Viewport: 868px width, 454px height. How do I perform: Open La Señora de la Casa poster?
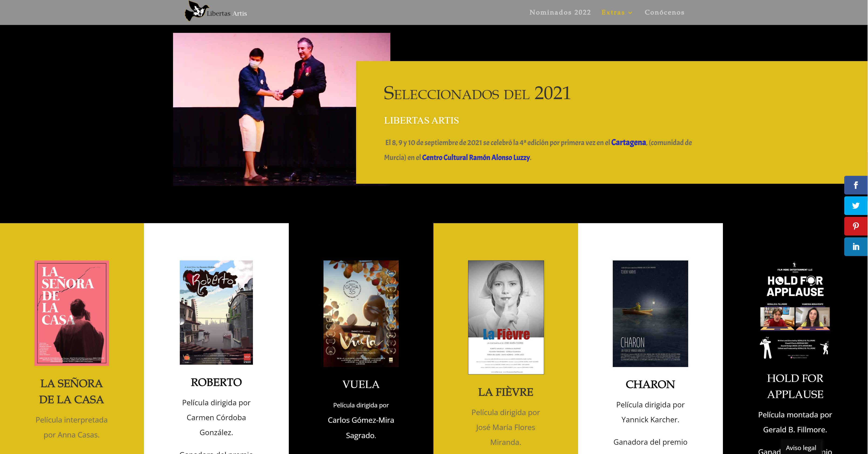[x=71, y=313]
